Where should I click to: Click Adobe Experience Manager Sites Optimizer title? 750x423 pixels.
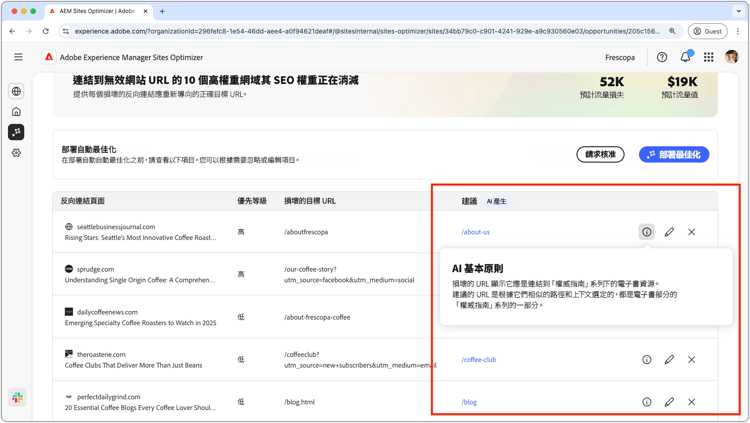pos(131,57)
